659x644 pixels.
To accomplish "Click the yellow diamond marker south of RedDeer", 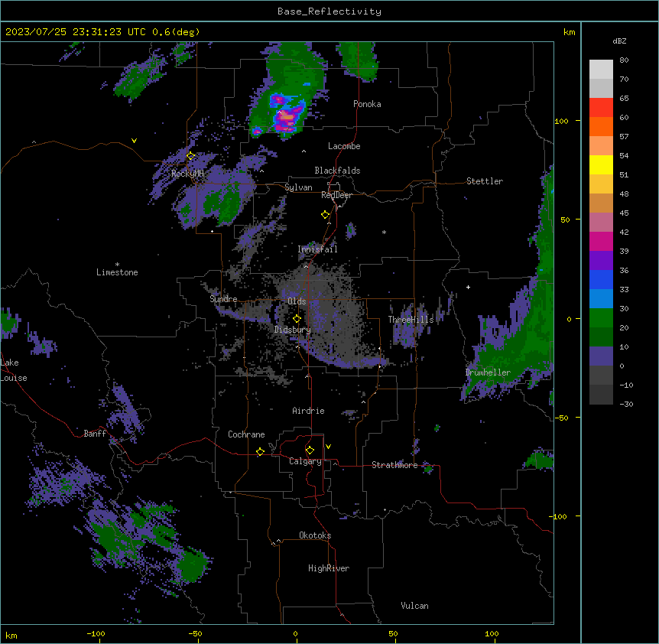I will 326,215.
